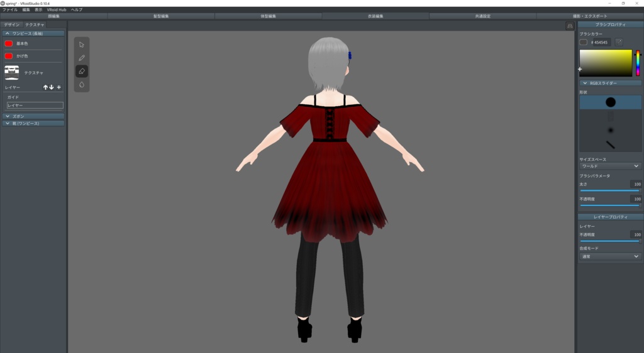Adjust the 太さ brush size slider
This screenshot has width=644, height=353.
coord(609,191)
